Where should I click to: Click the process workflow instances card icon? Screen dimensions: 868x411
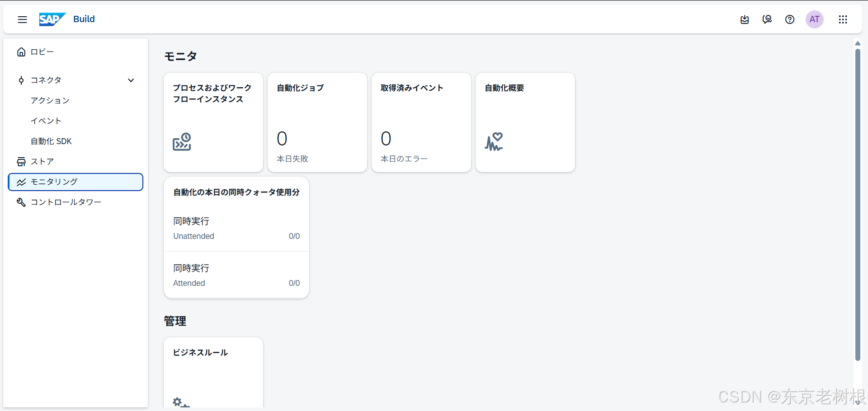(182, 142)
